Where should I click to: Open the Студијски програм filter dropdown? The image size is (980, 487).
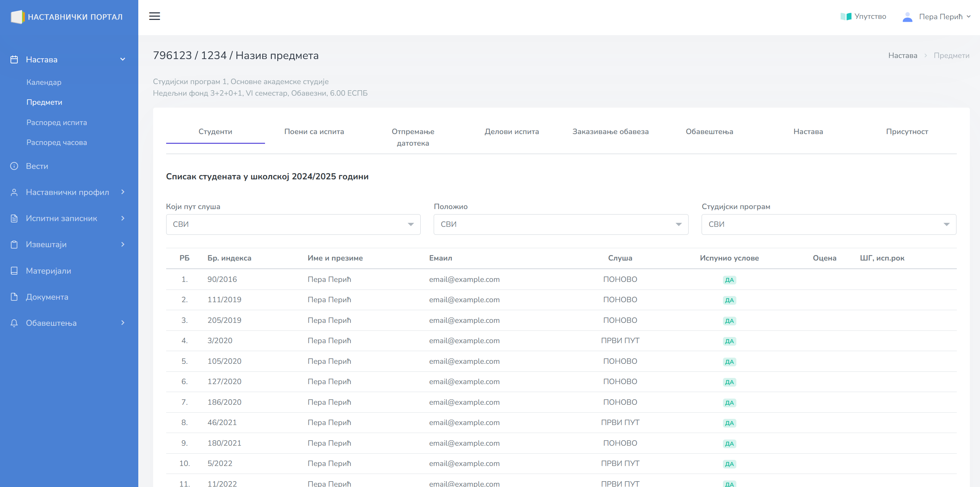[x=828, y=224]
